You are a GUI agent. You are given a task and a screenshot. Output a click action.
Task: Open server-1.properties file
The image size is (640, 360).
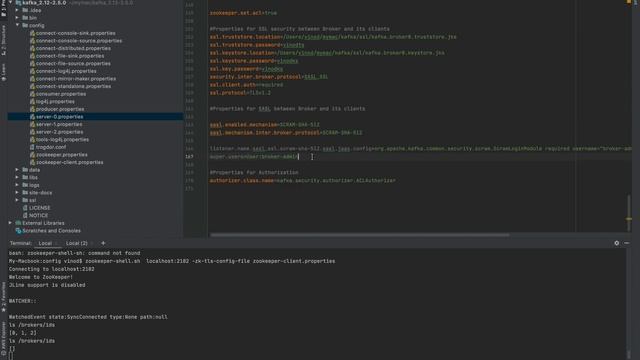point(59,124)
